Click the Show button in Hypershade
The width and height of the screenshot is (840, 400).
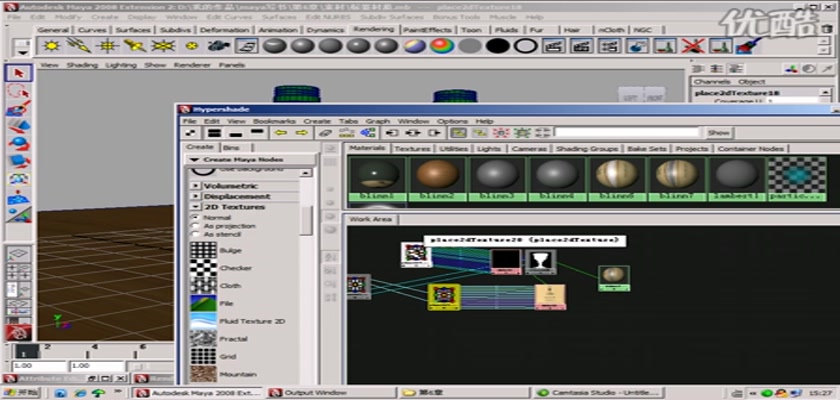point(718,132)
